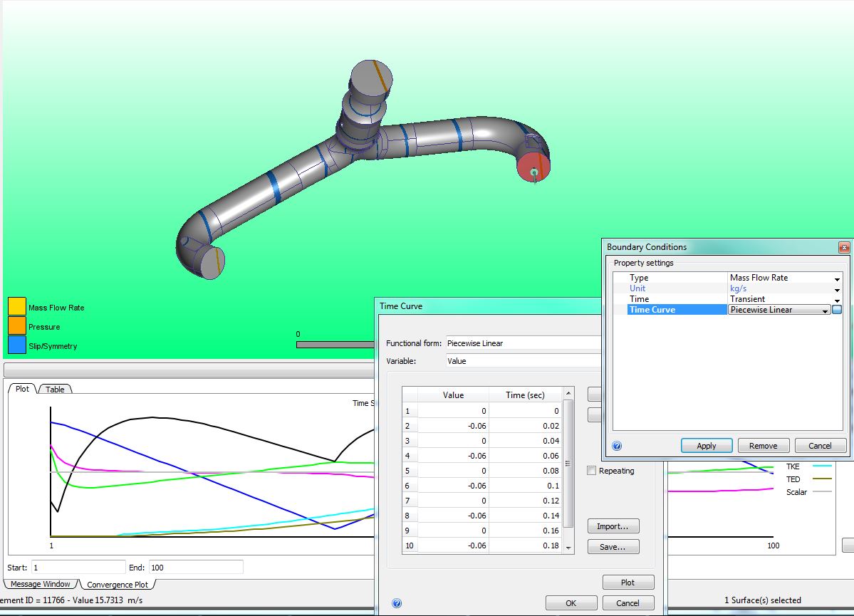This screenshot has height=616, width=854.
Task: Open the Time dropdown showing Transient
Action: coord(837,300)
